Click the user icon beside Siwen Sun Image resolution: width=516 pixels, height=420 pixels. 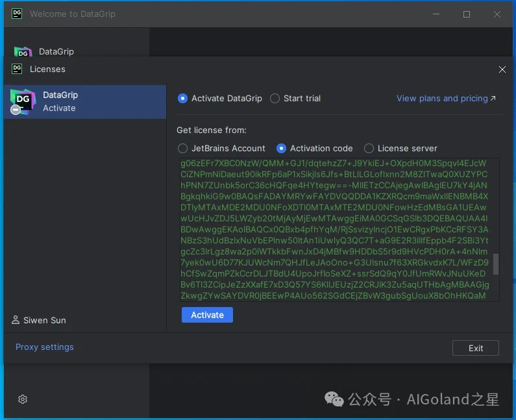point(16,320)
